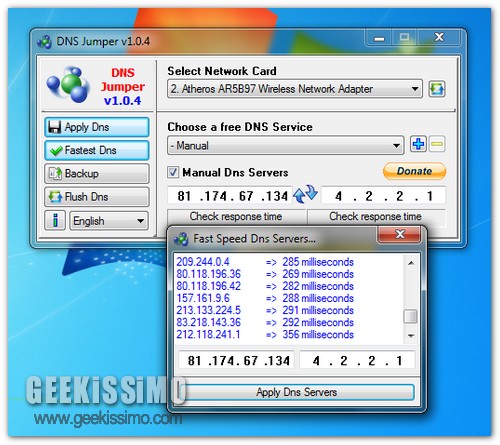Add a DNS service with blue plus icon
500x445 pixels.
point(418,144)
